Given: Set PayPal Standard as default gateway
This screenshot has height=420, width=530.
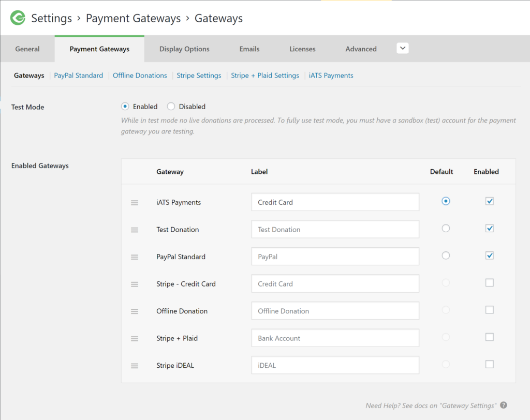Looking at the screenshot, I should click(446, 256).
